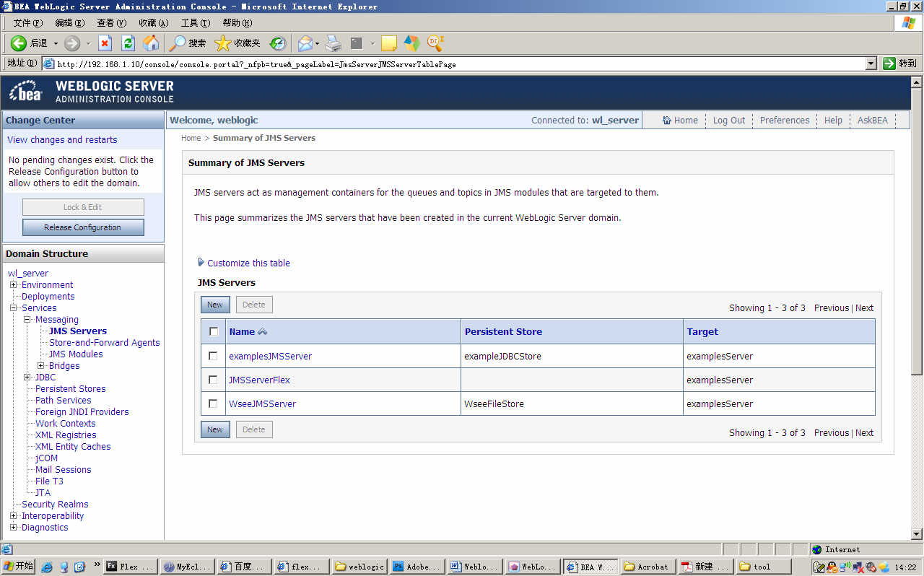This screenshot has height=576, width=924.
Task: Check the WseeJMSServer row checkbox
Action: (213, 403)
